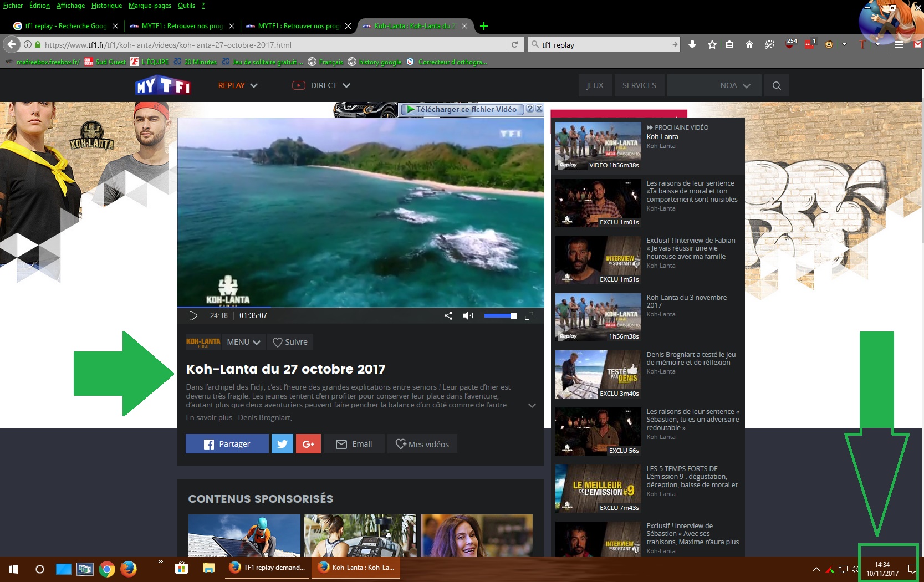Viewport: 924px width, 582px height.
Task: Play the Koh-Lanta video
Action: click(193, 315)
